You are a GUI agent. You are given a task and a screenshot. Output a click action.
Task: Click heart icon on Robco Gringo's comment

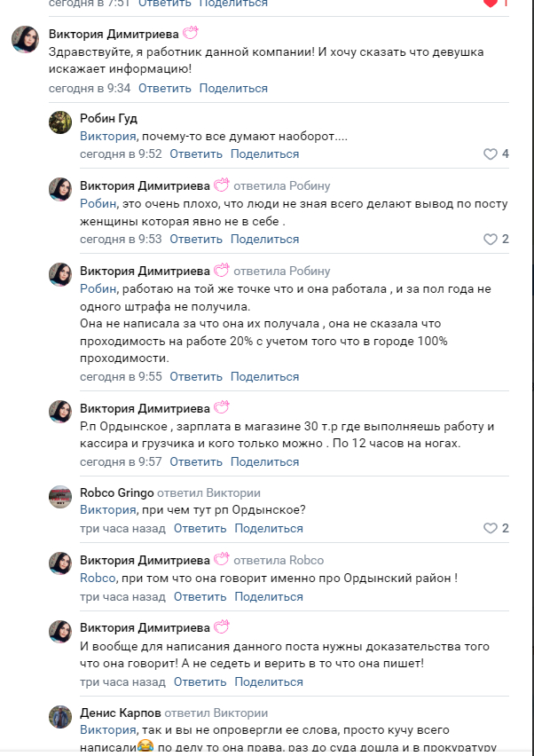point(490,528)
